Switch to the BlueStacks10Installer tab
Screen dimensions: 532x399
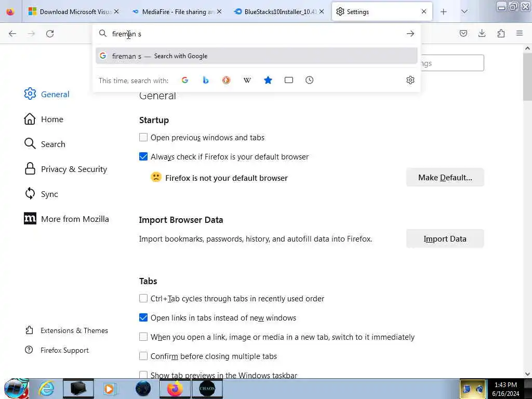click(x=278, y=12)
